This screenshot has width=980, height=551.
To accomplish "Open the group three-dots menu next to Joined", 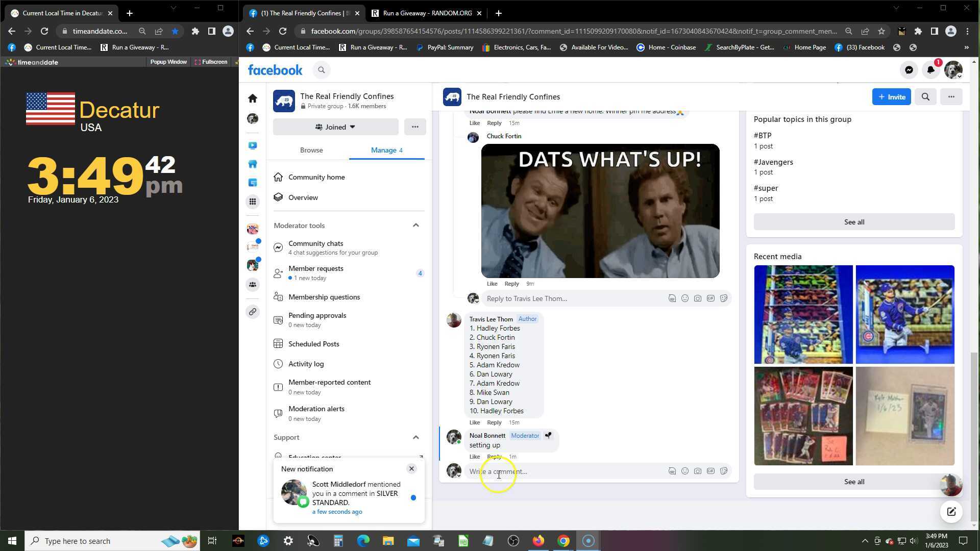I will click(415, 127).
